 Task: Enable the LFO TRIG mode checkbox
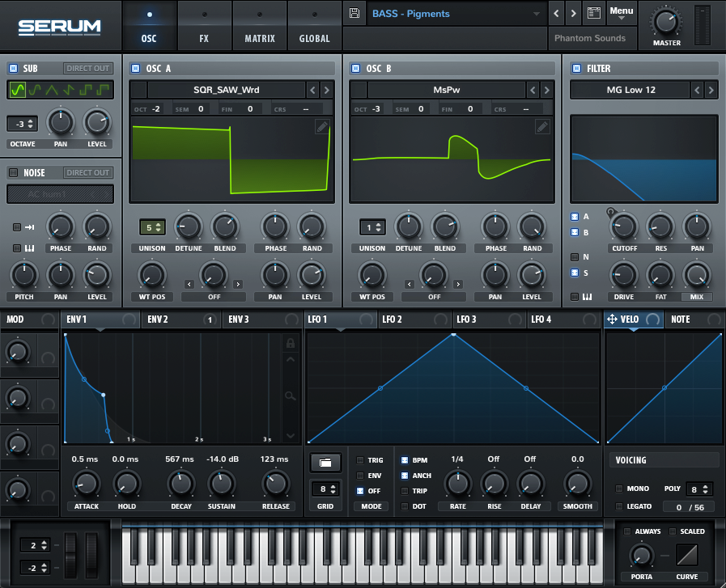360,460
